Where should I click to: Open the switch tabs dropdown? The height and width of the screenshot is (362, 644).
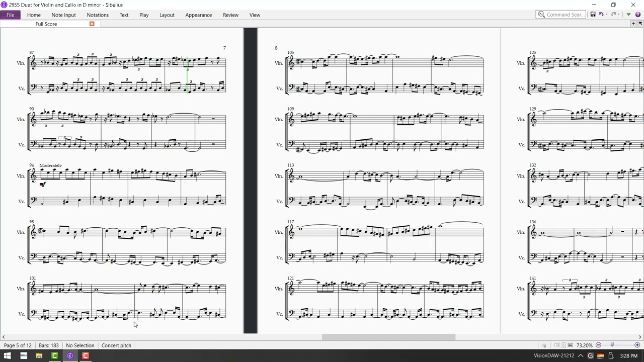pyautogui.click(x=640, y=24)
